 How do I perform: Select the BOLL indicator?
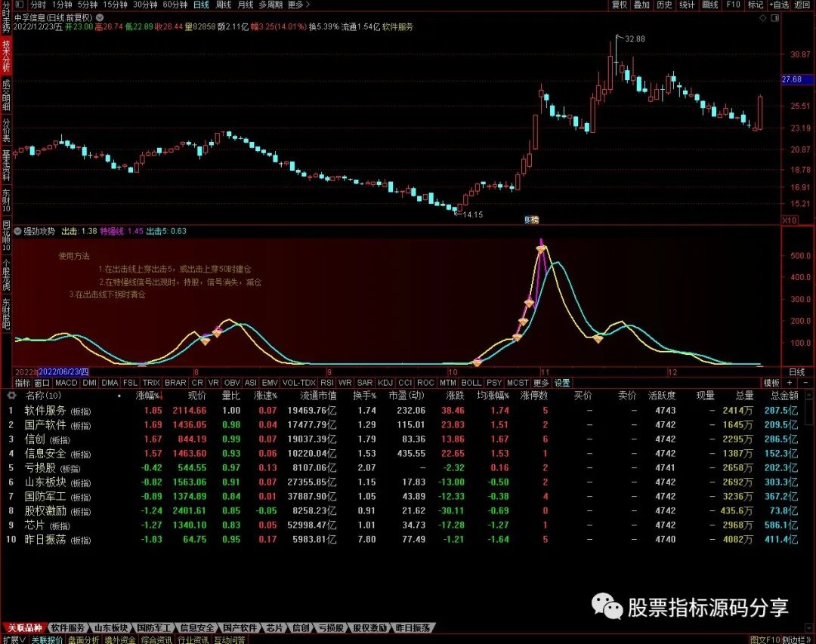click(x=471, y=383)
